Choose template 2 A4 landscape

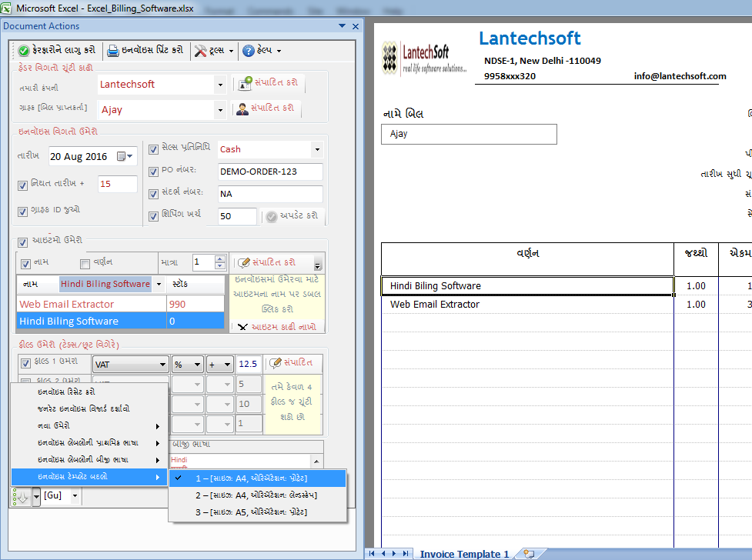258,495
